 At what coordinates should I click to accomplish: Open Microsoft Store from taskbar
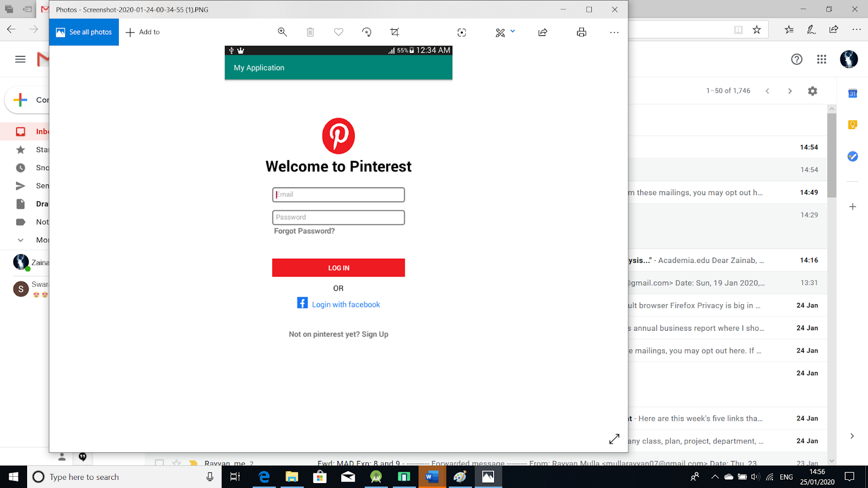pyautogui.click(x=320, y=477)
